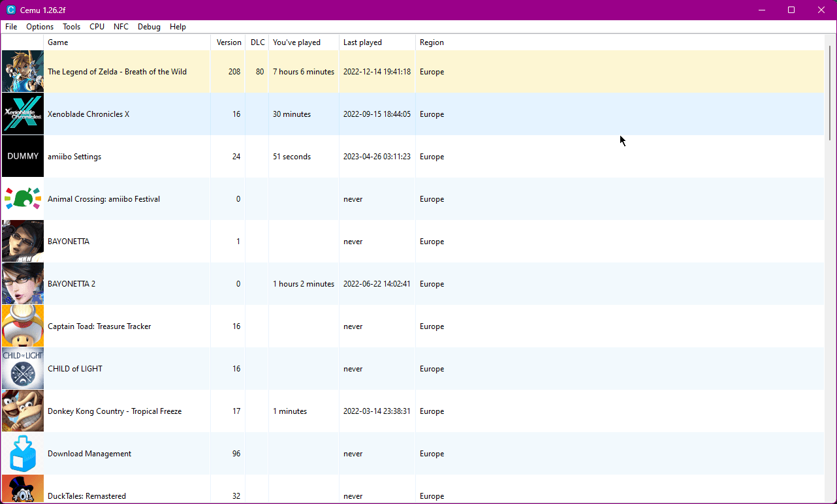837x504 pixels.
Task: Select amiibo Settings title text
Action: pyautogui.click(x=74, y=157)
